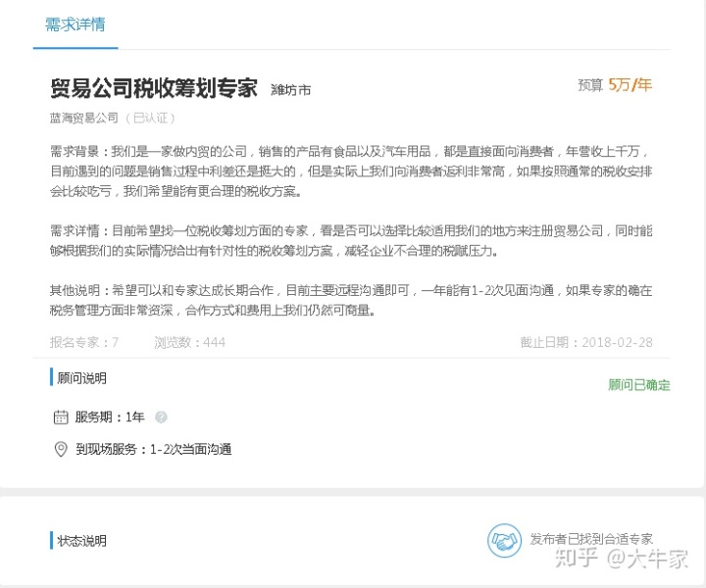Click the 顾问说明 section heading
The height and width of the screenshot is (588, 706).
click(x=81, y=378)
